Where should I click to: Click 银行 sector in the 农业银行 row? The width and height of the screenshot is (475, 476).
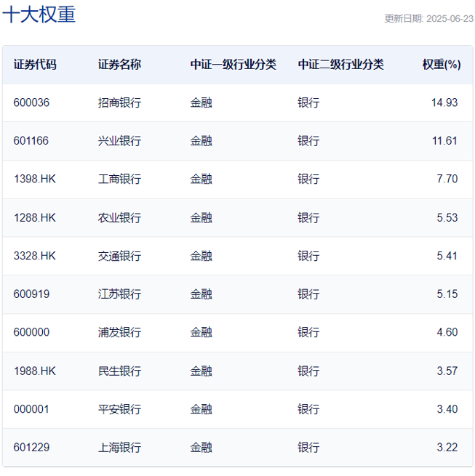[x=308, y=218]
